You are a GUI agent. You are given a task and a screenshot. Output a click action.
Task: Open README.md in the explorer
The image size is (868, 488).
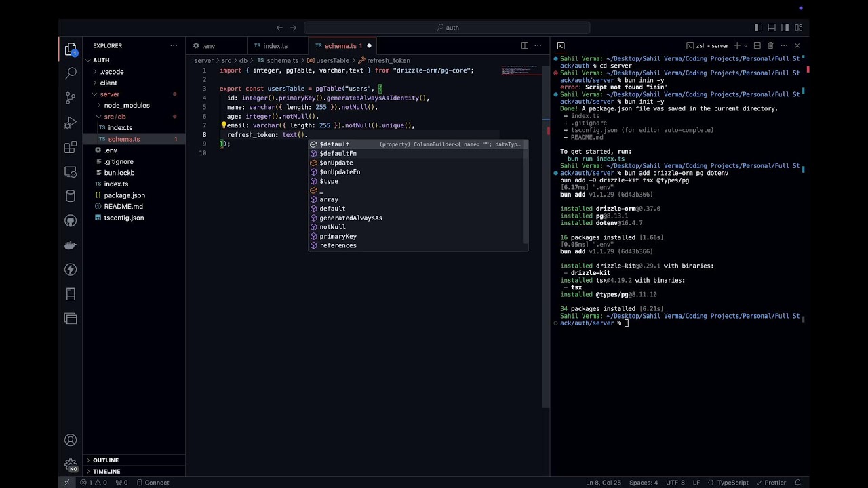click(x=134, y=207)
